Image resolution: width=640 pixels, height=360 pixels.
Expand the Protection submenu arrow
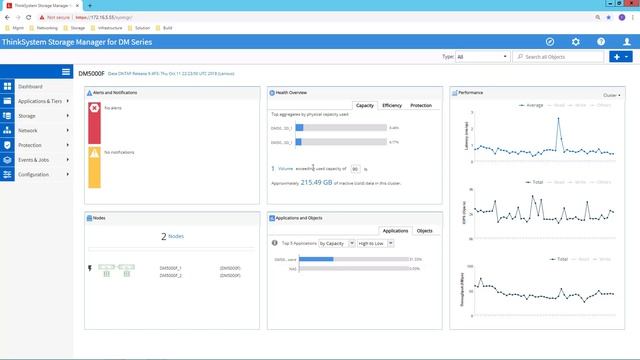point(68,145)
